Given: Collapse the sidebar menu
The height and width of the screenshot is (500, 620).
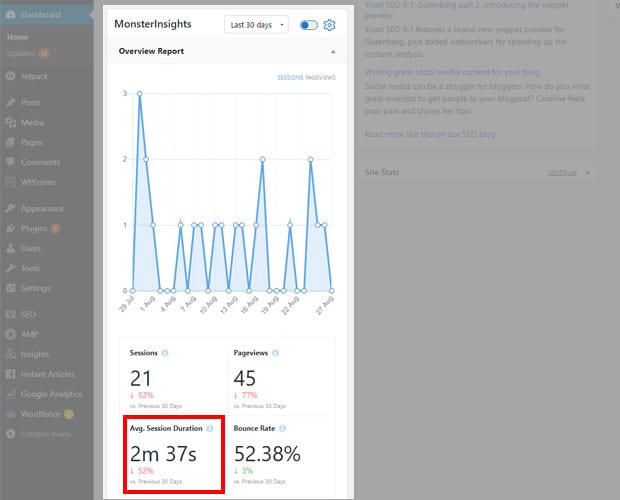Looking at the screenshot, I should click(x=38, y=434).
